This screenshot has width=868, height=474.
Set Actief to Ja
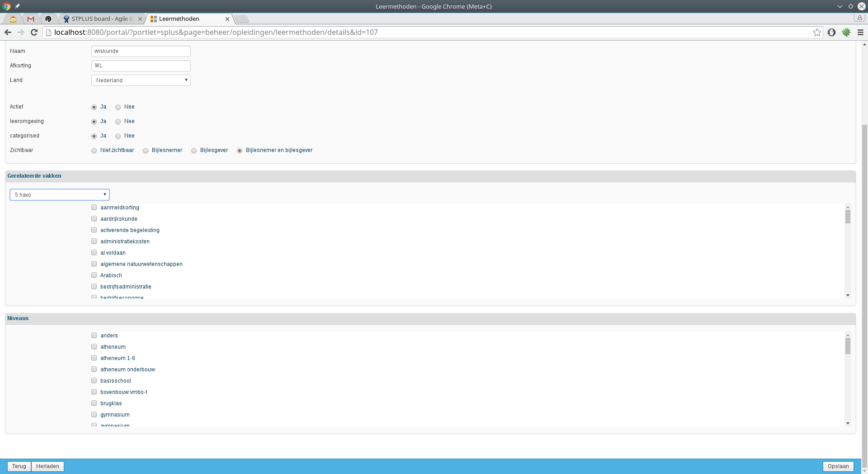[94, 107]
